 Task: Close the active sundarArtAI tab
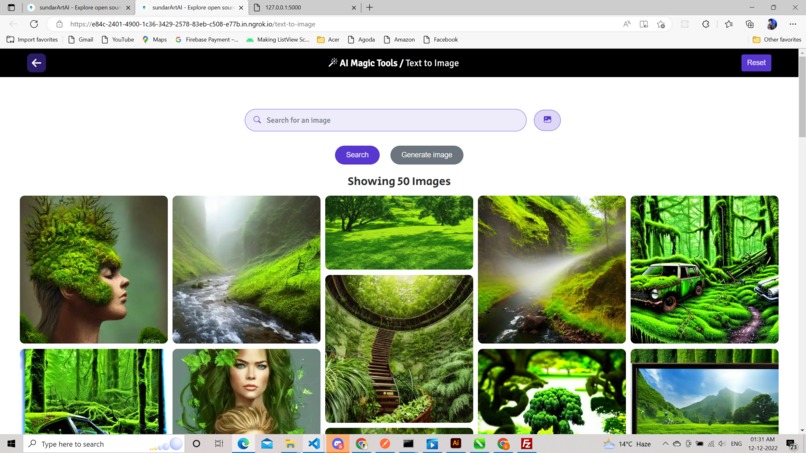click(x=241, y=8)
